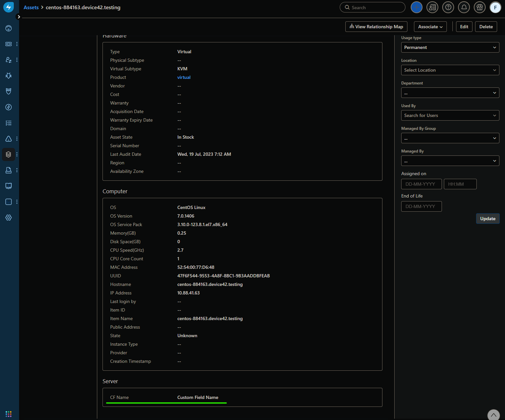Open Admin settings via the gear icon
This screenshot has width=505, height=420.
(x=9, y=217)
